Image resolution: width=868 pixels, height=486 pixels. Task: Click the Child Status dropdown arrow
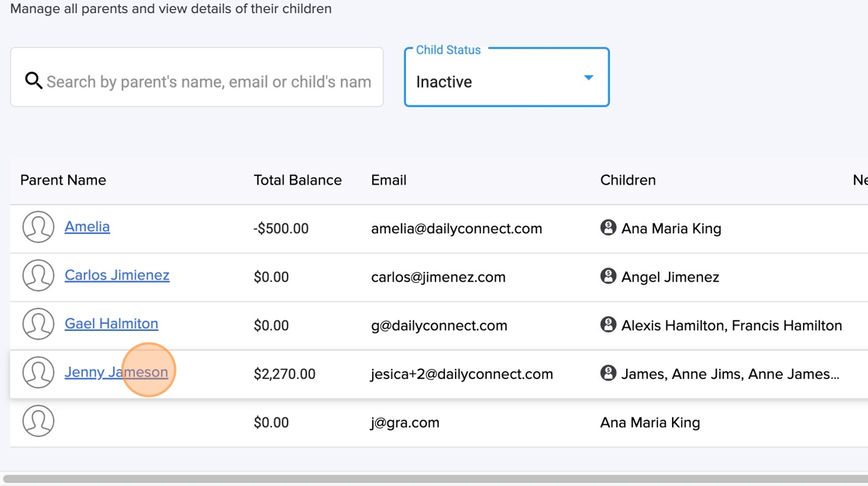click(x=588, y=78)
